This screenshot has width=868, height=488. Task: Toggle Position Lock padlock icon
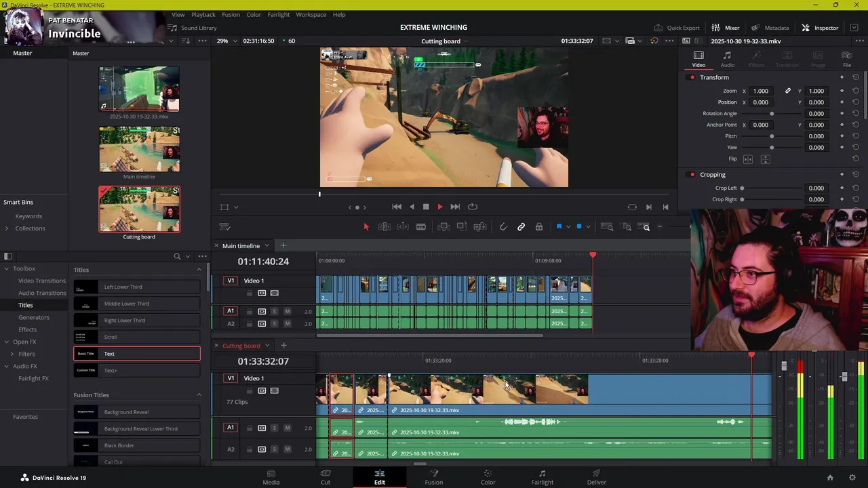tap(539, 227)
